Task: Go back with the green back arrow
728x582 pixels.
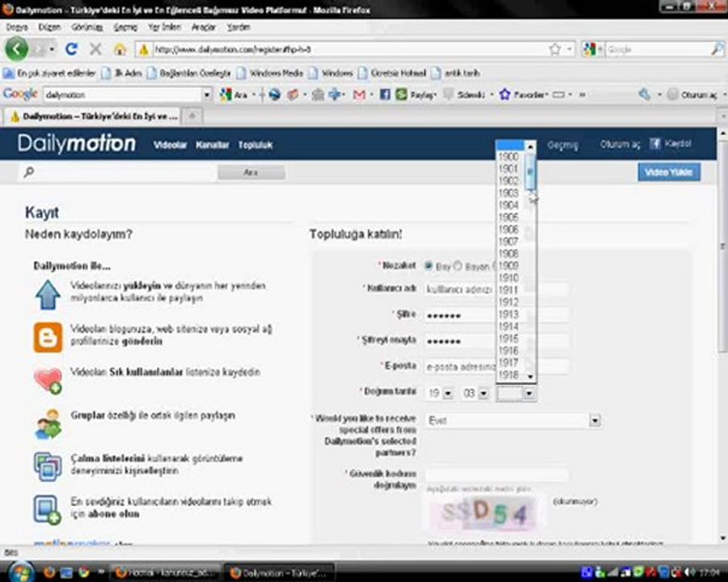Action: pos(17,48)
